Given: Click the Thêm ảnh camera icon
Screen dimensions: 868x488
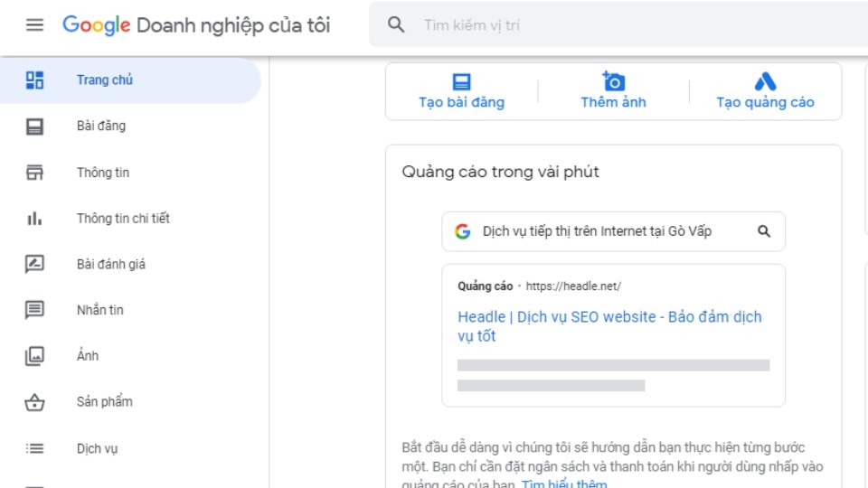Looking at the screenshot, I should click(613, 81).
